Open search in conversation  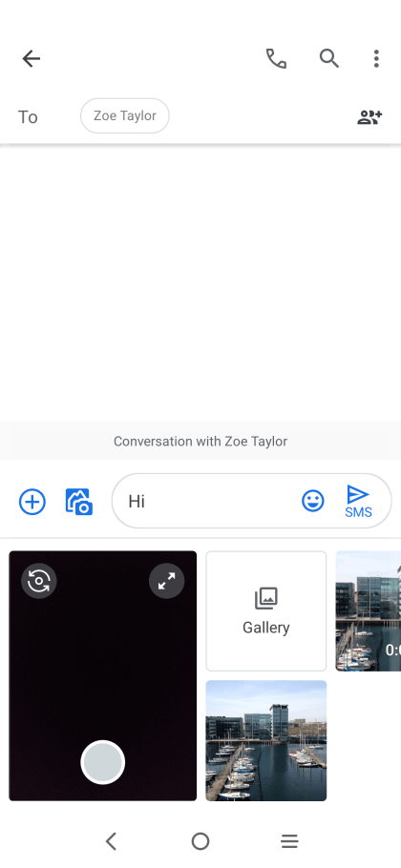coord(329,58)
